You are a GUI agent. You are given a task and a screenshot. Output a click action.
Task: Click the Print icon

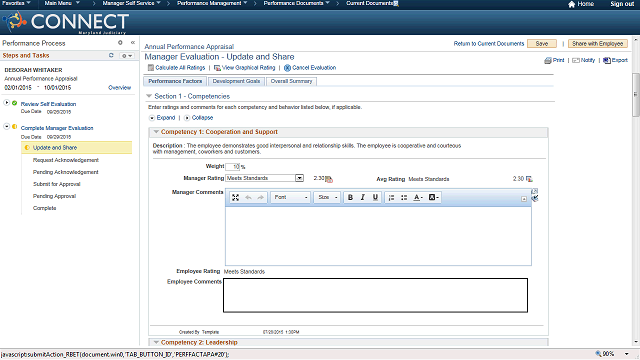[x=547, y=60]
